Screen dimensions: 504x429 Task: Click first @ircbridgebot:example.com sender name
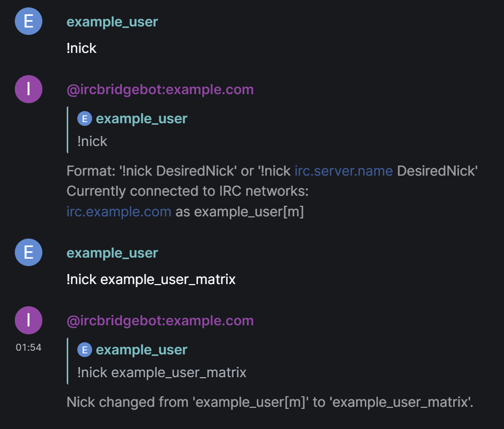[x=160, y=89]
